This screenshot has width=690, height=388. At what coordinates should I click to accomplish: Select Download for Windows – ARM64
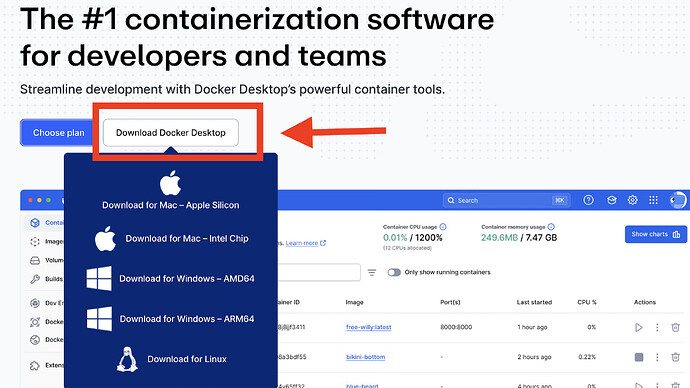click(187, 318)
